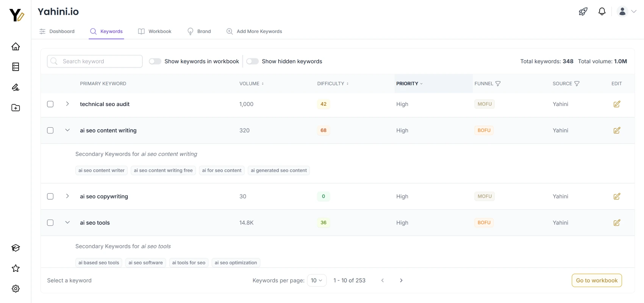This screenshot has width=644, height=303.
Task: Click the ai seo software tag
Action: pos(145,263)
